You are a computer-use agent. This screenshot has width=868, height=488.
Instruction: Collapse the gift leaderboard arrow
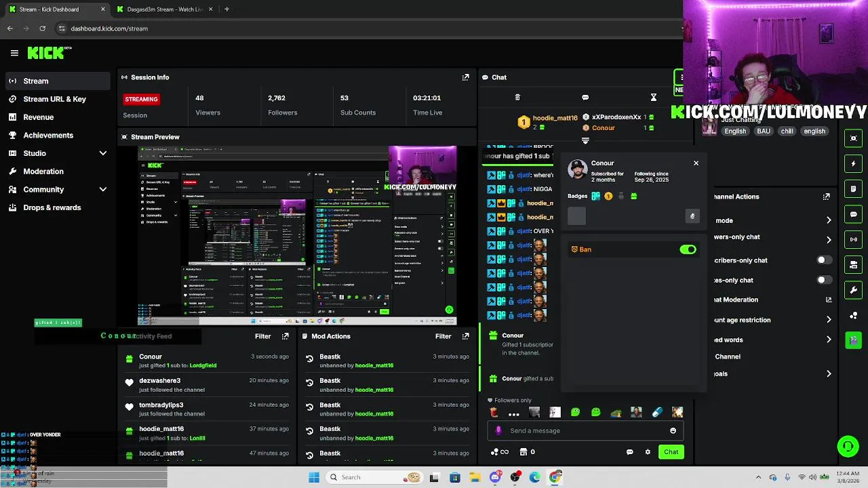pos(585,141)
